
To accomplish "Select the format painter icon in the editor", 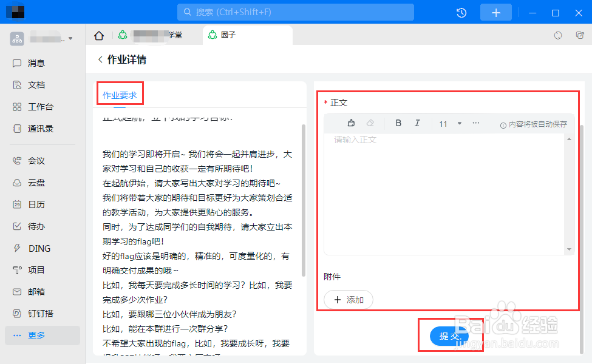I will [x=350, y=123].
